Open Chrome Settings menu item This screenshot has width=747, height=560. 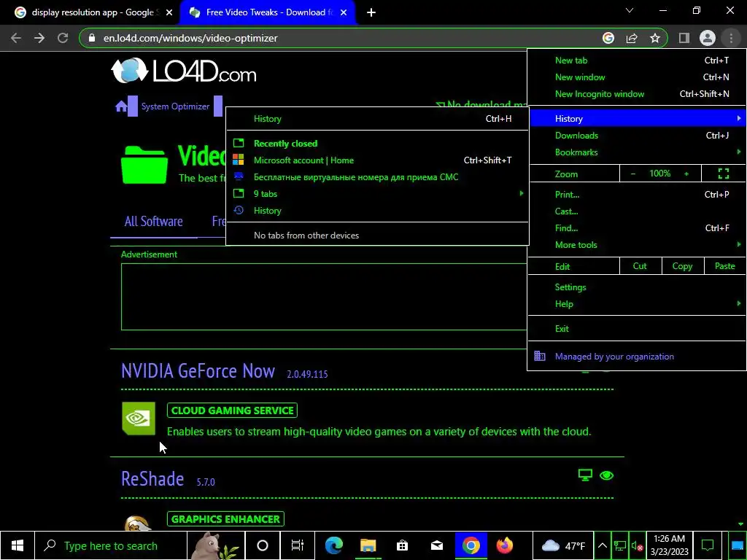[x=636, y=287]
